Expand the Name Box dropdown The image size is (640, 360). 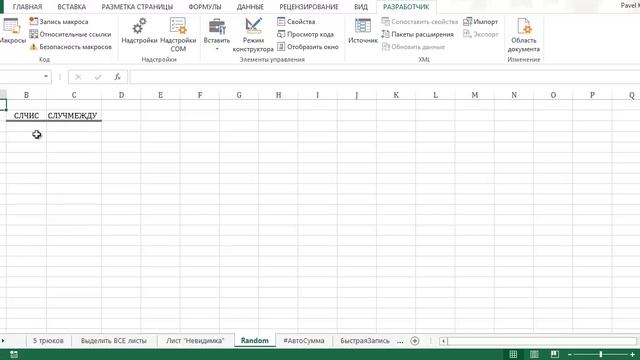[46, 76]
